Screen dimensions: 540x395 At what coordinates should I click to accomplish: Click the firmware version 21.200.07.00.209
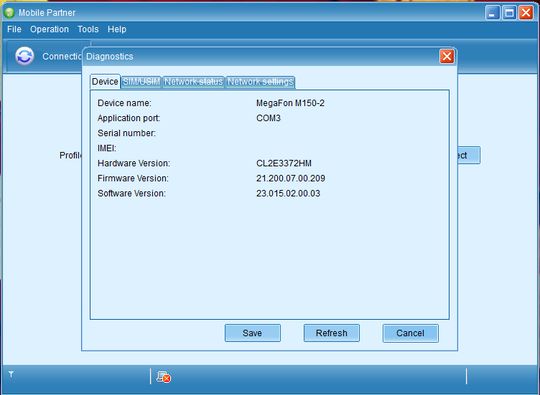pyautogui.click(x=291, y=178)
